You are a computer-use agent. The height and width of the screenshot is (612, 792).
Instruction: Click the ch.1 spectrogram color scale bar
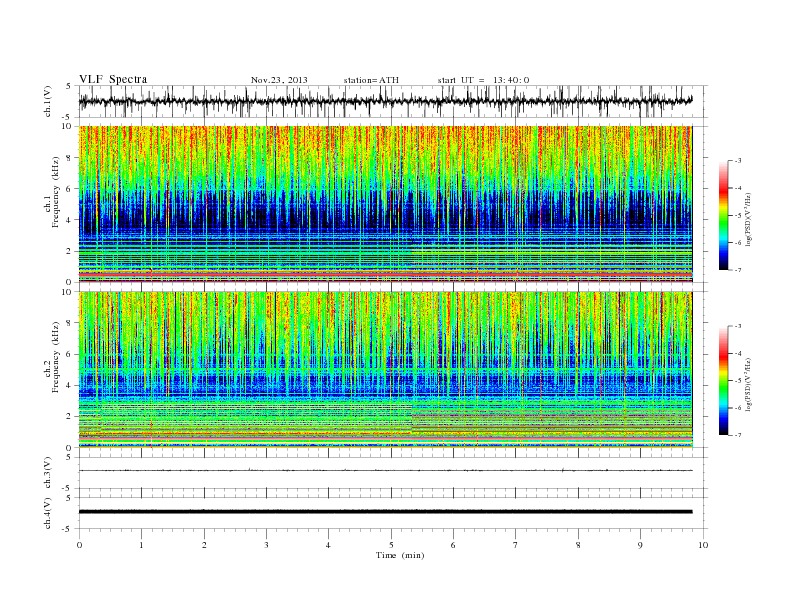point(723,215)
